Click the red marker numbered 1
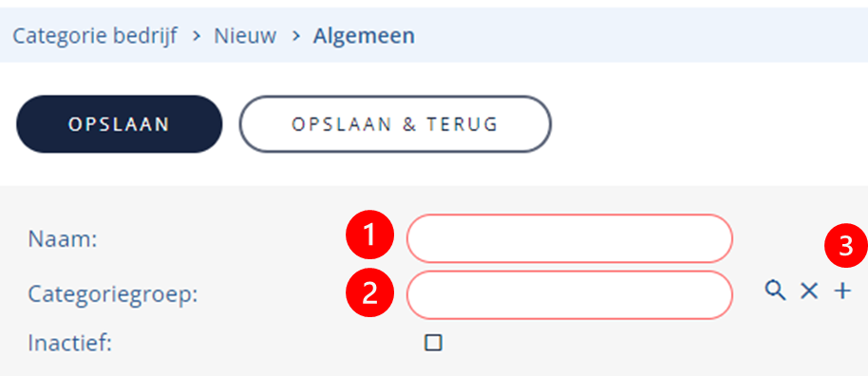Screen dimensions: 868x376 click(x=369, y=235)
